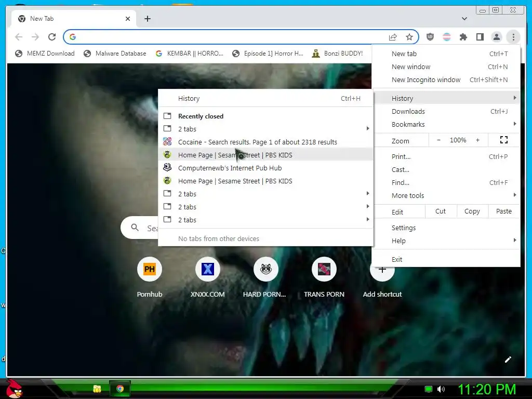532x399 pixels.
Task: Open the tab search chevron
Action: 464,19
